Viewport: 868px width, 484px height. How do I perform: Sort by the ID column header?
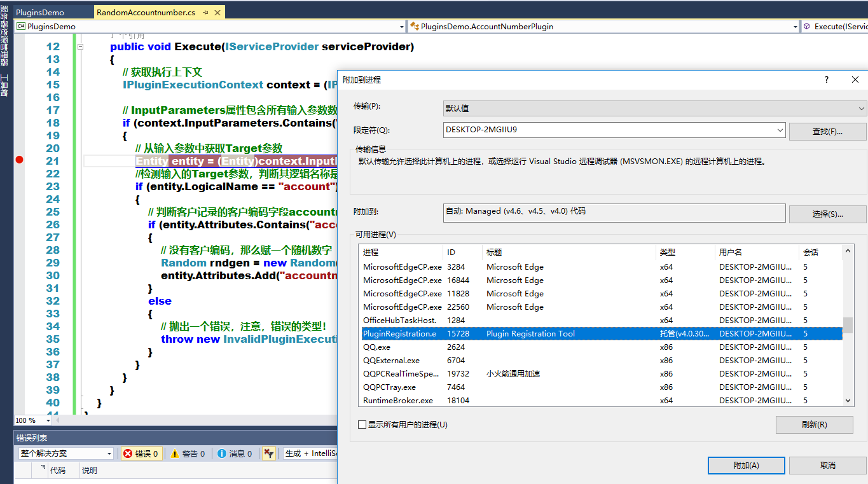(x=462, y=252)
